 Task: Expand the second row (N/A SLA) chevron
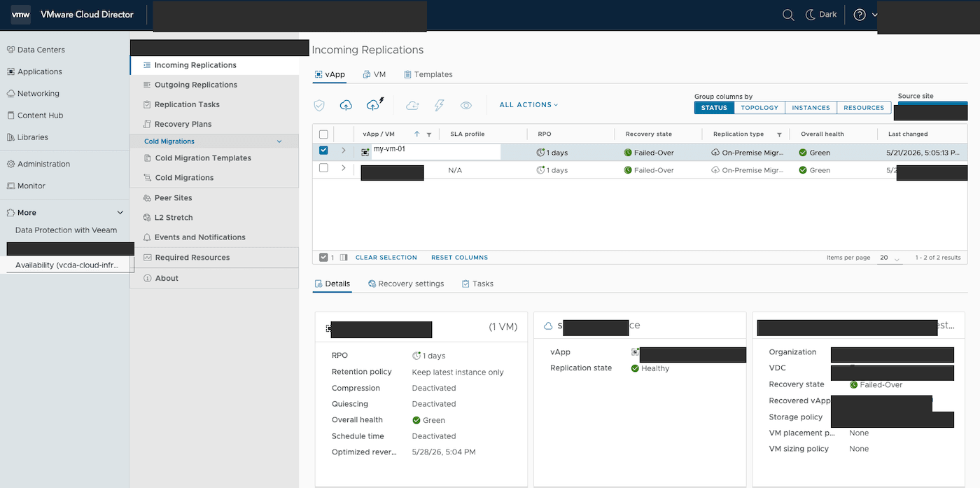(344, 168)
